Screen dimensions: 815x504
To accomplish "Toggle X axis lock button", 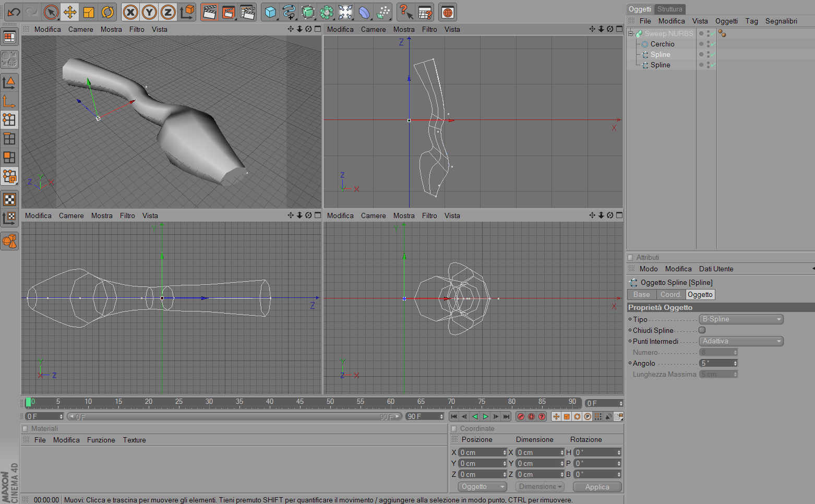I will tap(130, 12).
